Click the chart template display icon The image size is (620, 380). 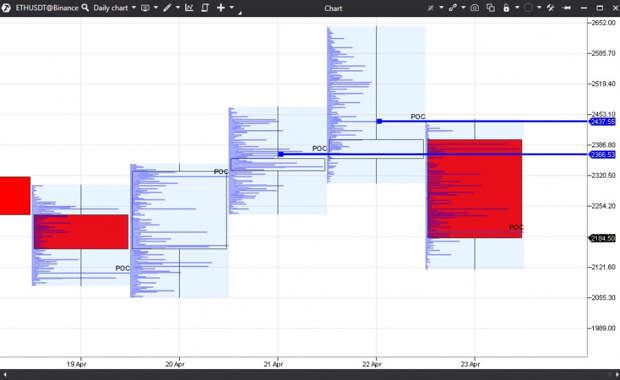[x=145, y=8]
